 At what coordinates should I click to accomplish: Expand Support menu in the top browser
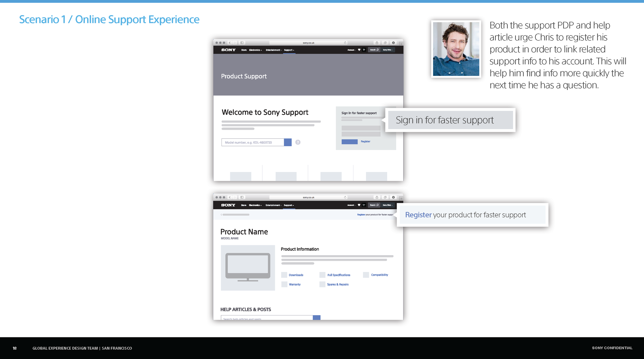tap(289, 50)
